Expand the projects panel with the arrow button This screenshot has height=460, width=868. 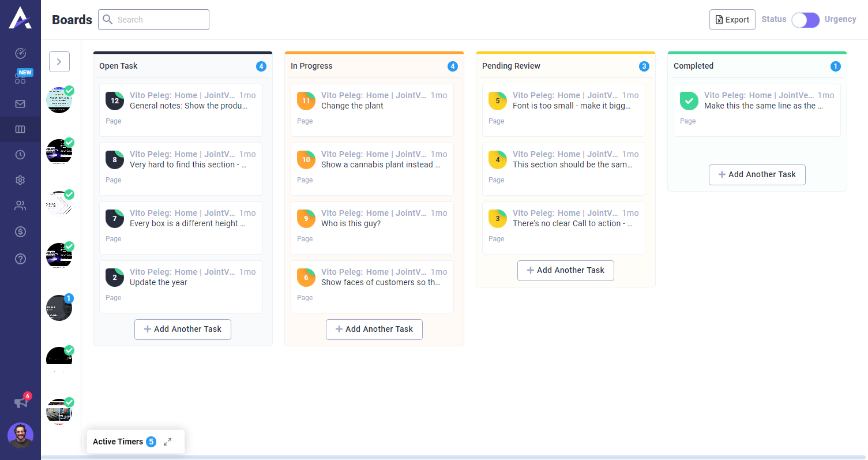point(59,62)
